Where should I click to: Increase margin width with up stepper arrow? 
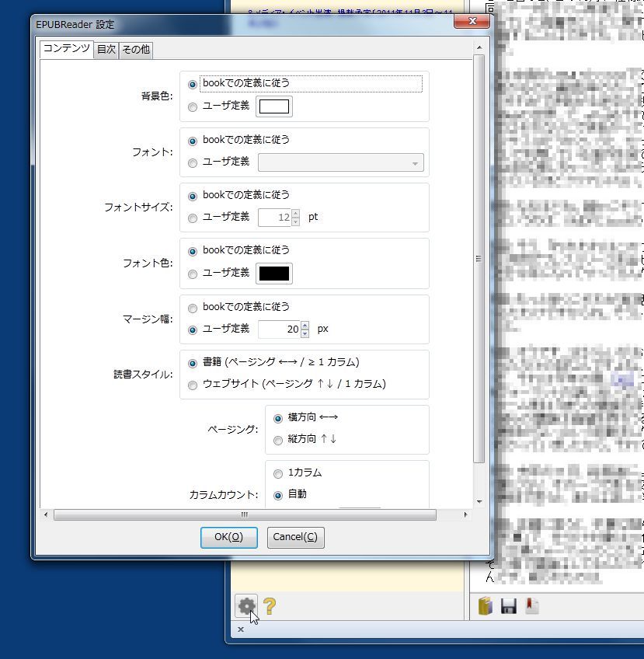pyautogui.click(x=305, y=326)
